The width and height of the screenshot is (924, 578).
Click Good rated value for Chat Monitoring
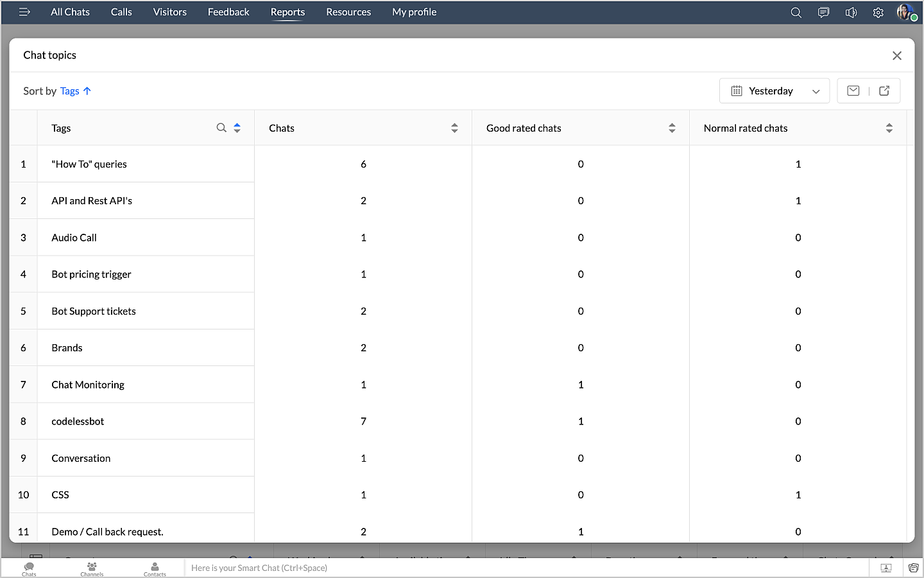coord(581,385)
